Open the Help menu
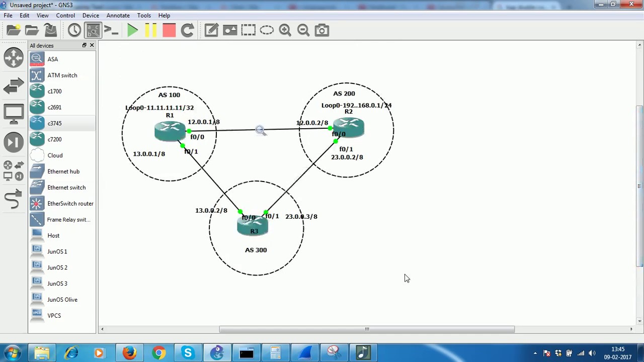Image resolution: width=644 pixels, height=362 pixels. point(164,16)
